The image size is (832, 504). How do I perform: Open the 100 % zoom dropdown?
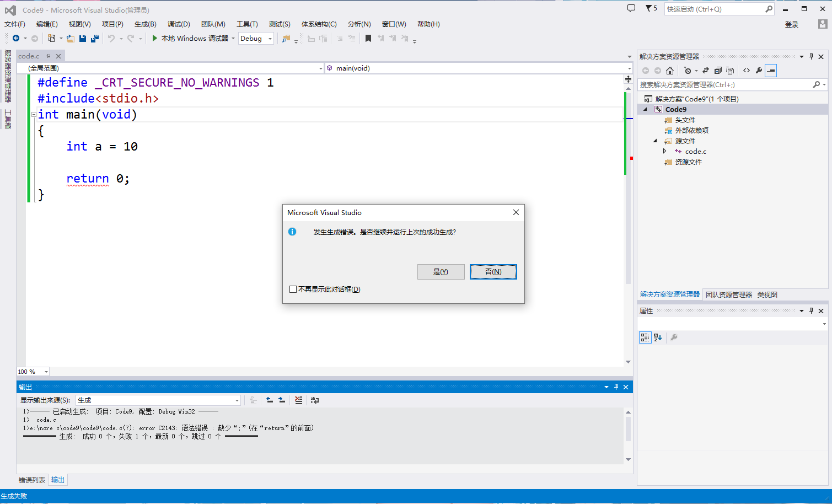[x=46, y=372]
